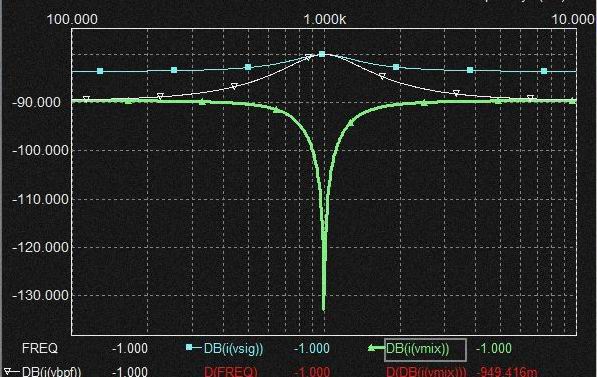Click the cyan square legend marker for vsig

click(x=189, y=347)
